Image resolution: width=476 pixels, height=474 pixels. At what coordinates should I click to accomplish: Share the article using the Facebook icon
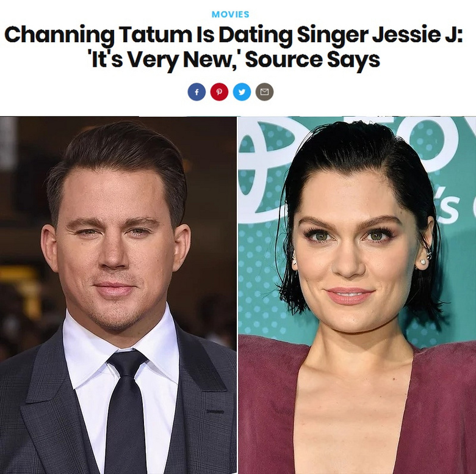(197, 92)
